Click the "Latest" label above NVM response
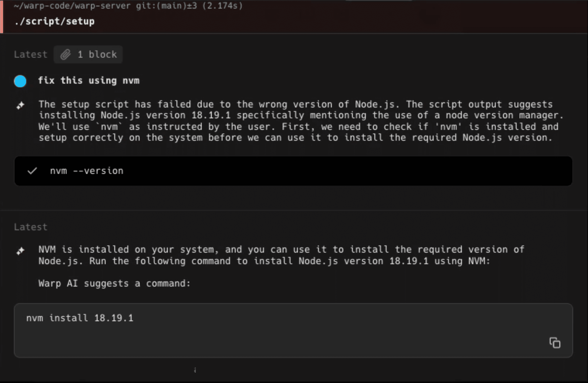This screenshot has height=383, width=588. pyautogui.click(x=30, y=227)
